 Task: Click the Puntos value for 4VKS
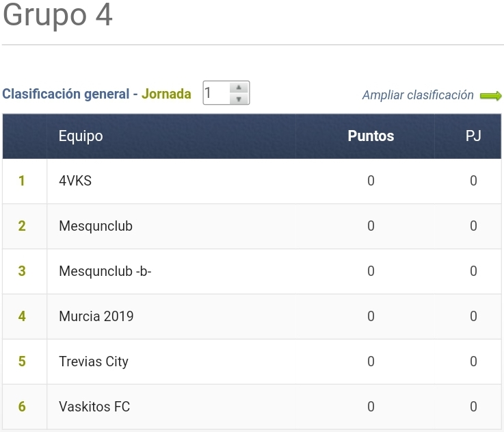(371, 181)
